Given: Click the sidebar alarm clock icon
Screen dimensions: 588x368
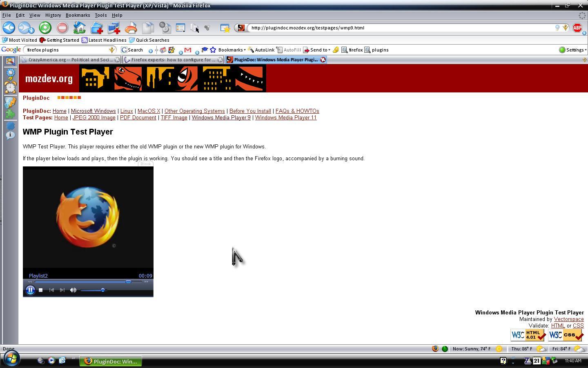Looking at the screenshot, I should 10,87.
